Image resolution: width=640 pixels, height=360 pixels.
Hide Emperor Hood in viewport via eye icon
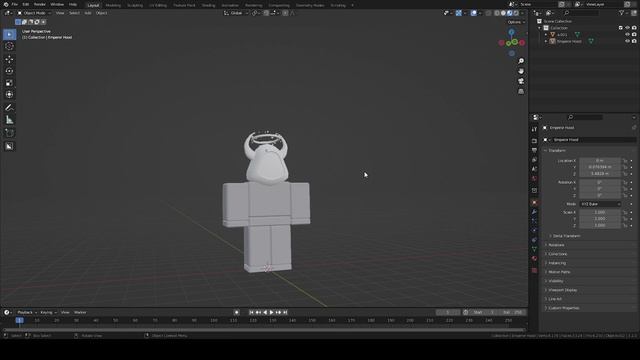[x=627, y=41]
